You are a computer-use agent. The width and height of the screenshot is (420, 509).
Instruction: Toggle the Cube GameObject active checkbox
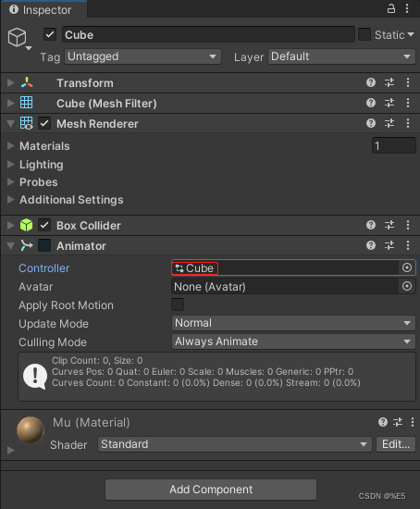(50, 34)
